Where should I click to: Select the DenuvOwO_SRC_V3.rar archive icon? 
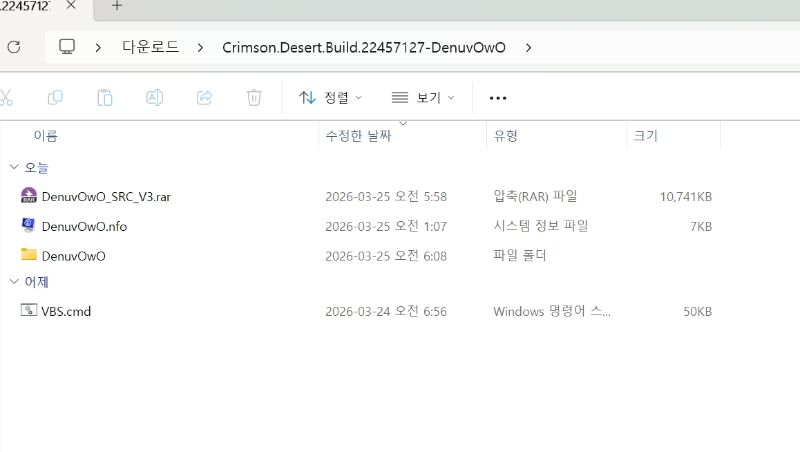pos(28,196)
